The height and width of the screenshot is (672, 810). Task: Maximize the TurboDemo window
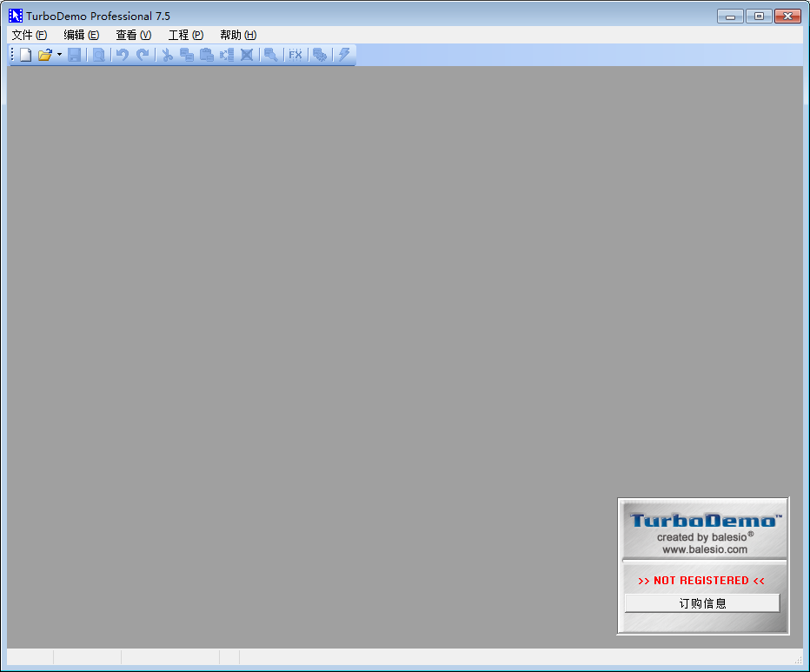[x=759, y=17]
